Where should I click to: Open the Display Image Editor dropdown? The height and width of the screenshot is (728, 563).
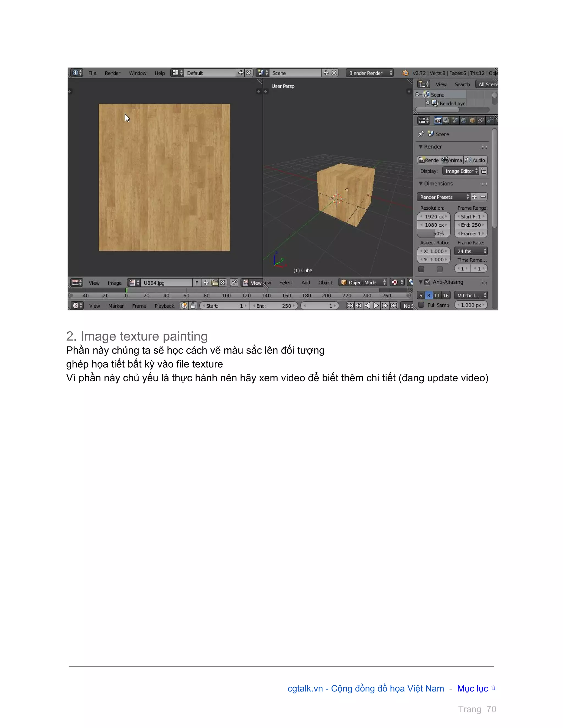click(460, 171)
